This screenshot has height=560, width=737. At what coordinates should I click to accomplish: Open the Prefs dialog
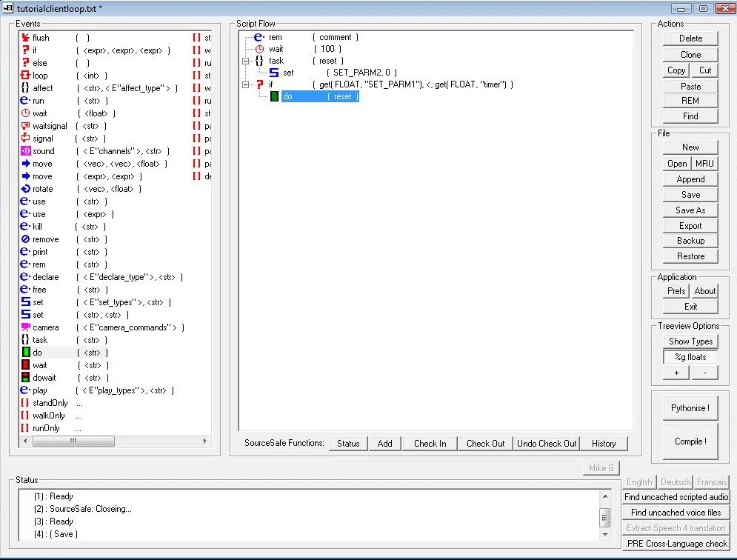pos(676,291)
